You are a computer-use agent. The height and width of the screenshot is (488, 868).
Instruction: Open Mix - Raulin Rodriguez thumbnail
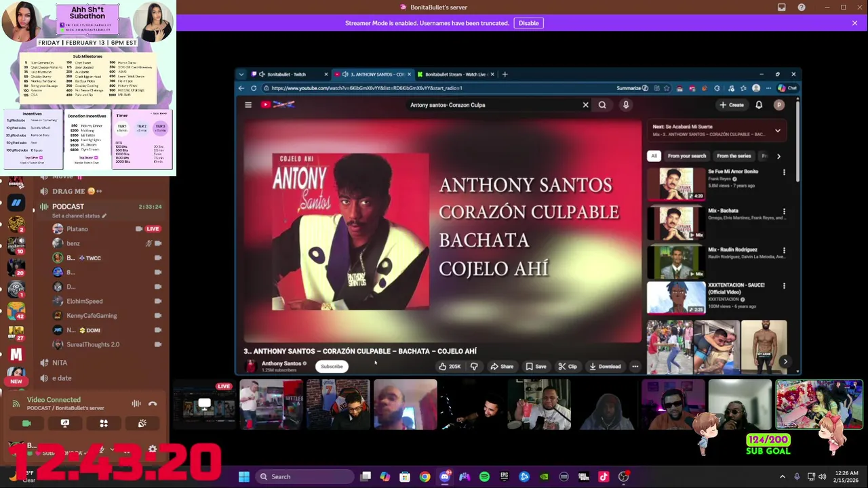tap(676, 262)
